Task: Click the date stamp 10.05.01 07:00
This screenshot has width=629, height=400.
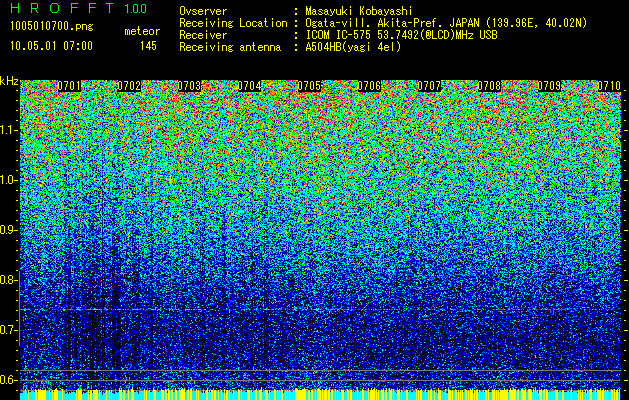Action: 51,46
